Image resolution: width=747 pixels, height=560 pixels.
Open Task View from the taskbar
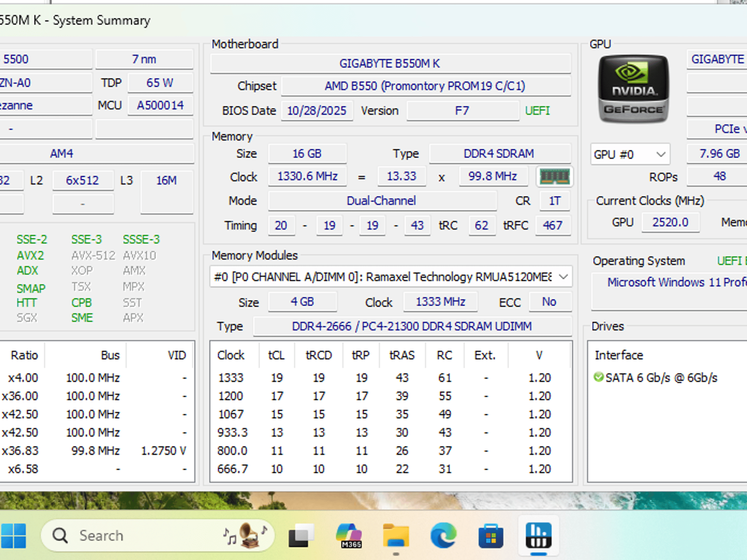click(301, 536)
